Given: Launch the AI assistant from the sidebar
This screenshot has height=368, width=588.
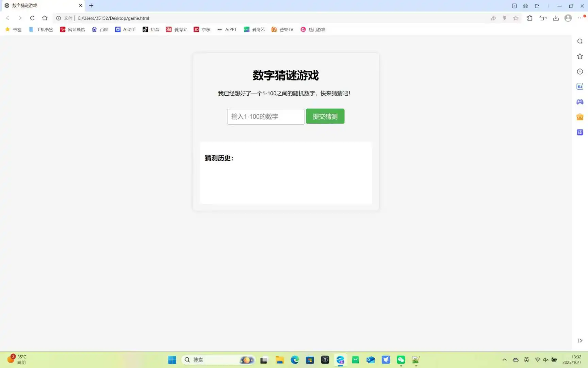Looking at the screenshot, I should [x=580, y=87].
